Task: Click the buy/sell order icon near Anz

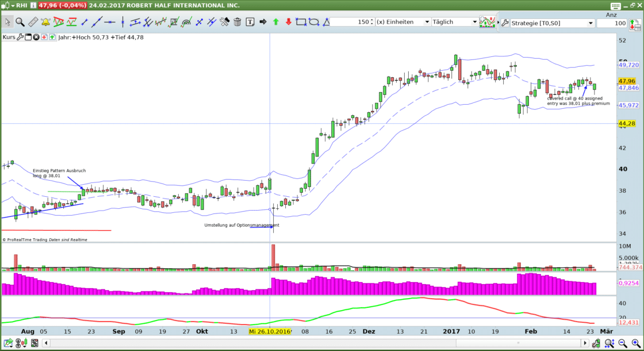Action: point(635,25)
